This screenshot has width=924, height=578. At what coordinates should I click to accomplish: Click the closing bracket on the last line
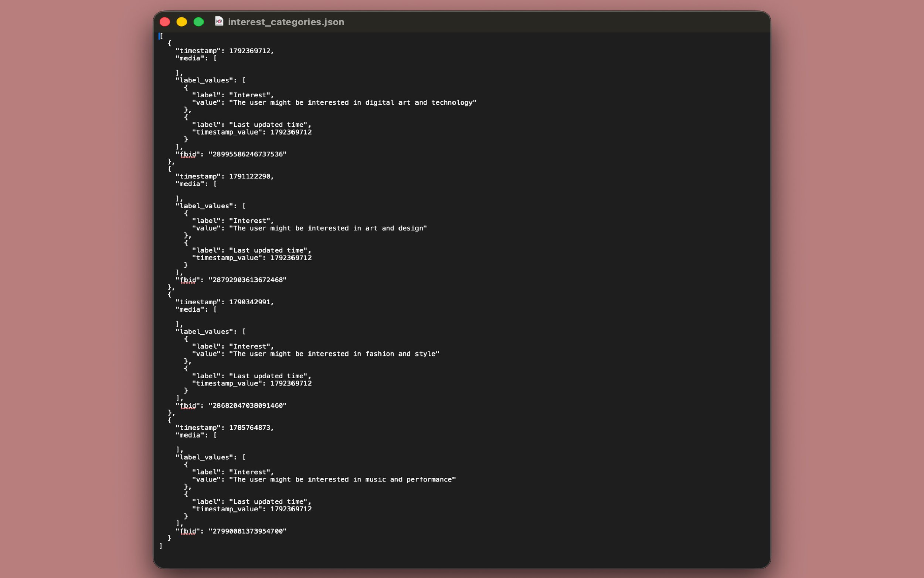pos(161,546)
